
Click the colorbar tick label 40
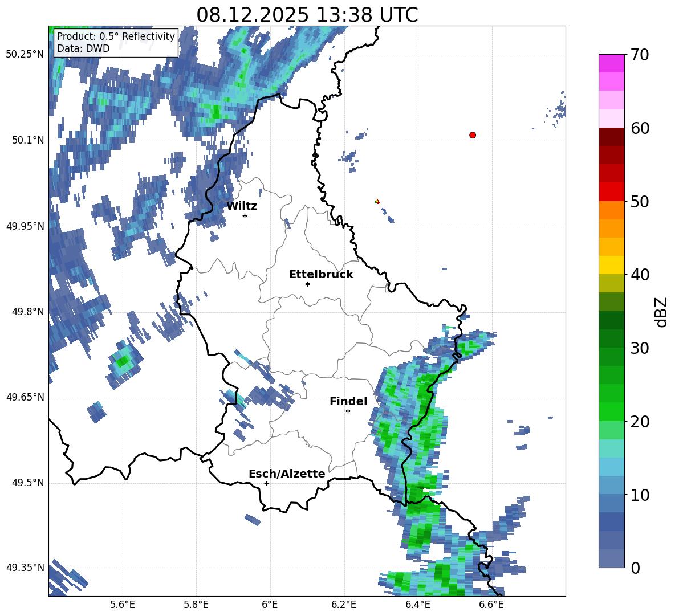click(640, 275)
